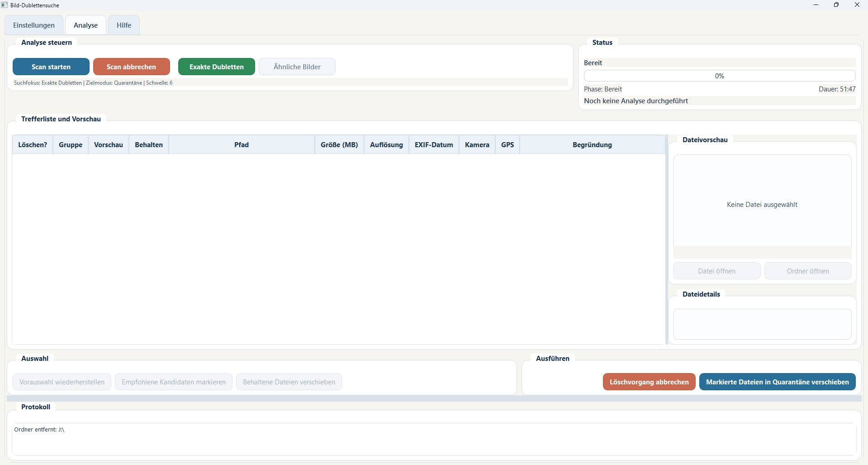Click Datei öffnen in the Dateivorschau panel

[716, 271]
